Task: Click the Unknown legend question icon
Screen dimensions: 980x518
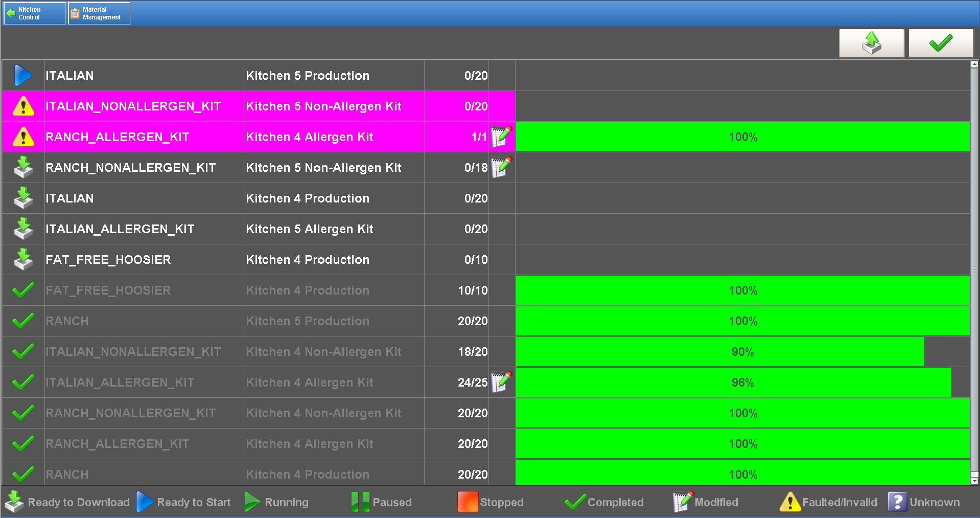Action: tap(897, 502)
